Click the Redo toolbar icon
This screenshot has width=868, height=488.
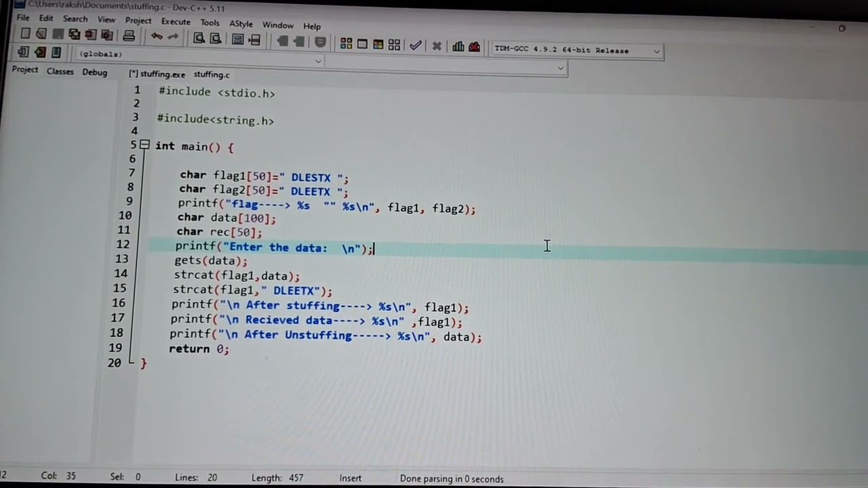173,37
